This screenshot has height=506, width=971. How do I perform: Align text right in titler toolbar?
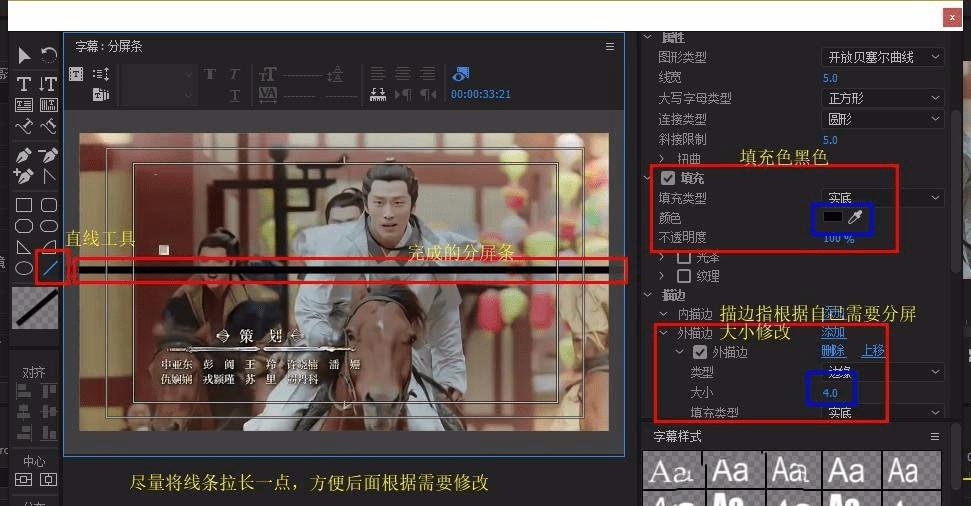pyautogui.click(x=428, y=74)
